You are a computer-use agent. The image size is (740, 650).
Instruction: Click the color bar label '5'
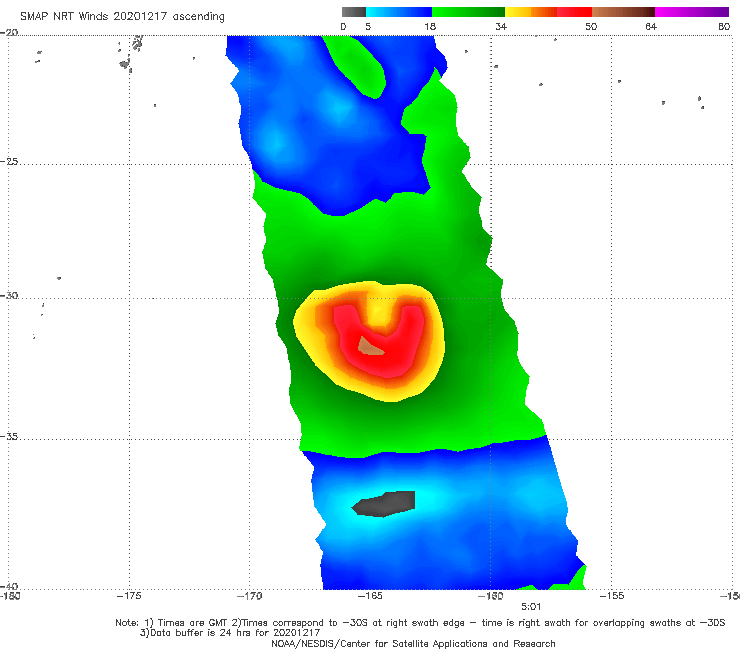[x=368, y=26]
